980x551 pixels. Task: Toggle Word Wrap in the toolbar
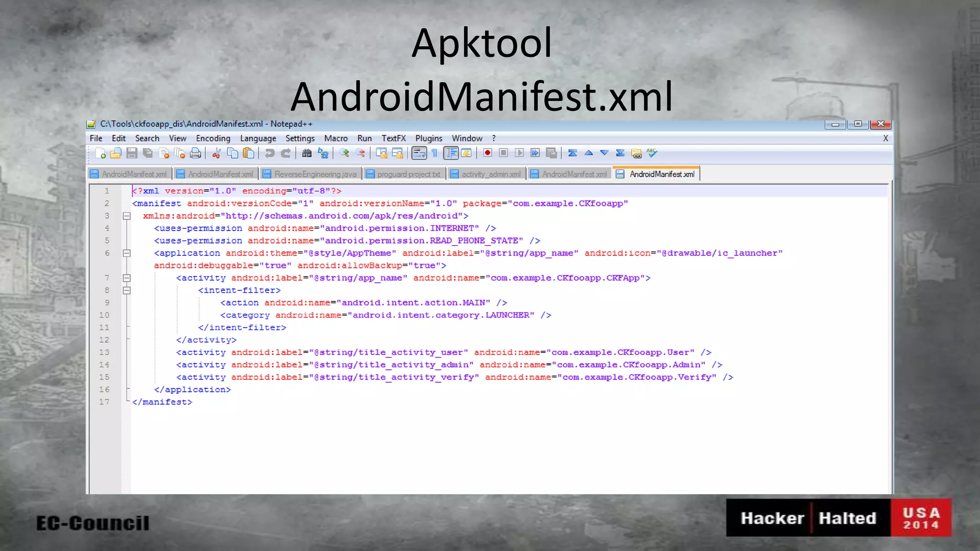point(419,153)
